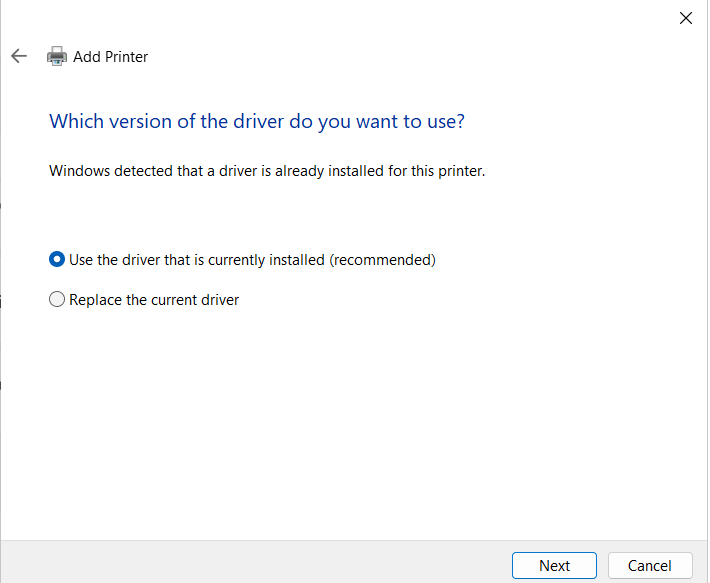This screenshot has height=583, width=710.
Task: Cancel the Add Printer wizard
Action: pyautogui.click(x=650, y=566)
